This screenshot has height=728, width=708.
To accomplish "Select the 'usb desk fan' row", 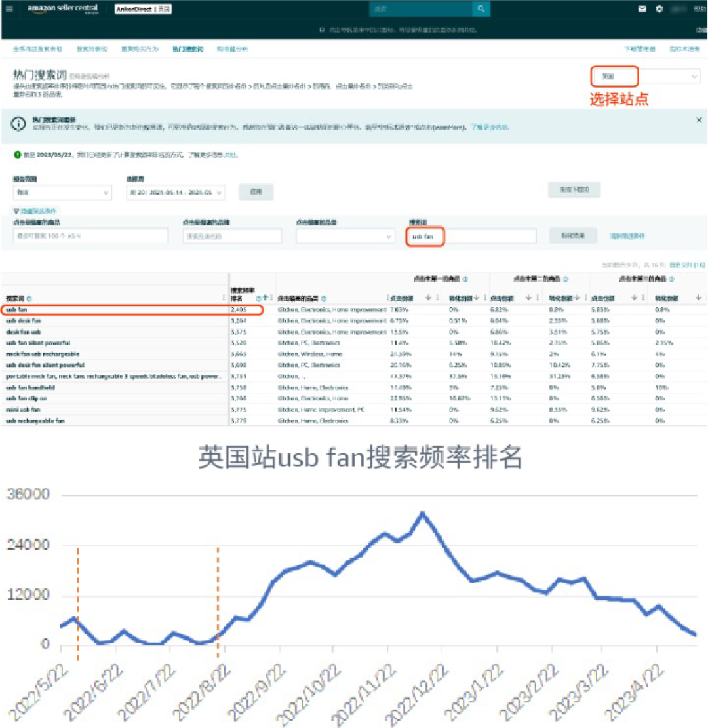I will [x=354, y=321].
